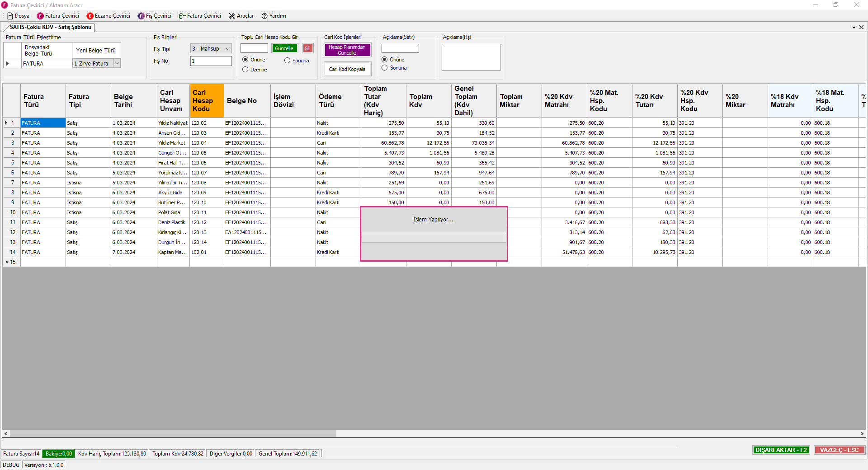Click the Fatura Tipi column header

coord(88,101)
